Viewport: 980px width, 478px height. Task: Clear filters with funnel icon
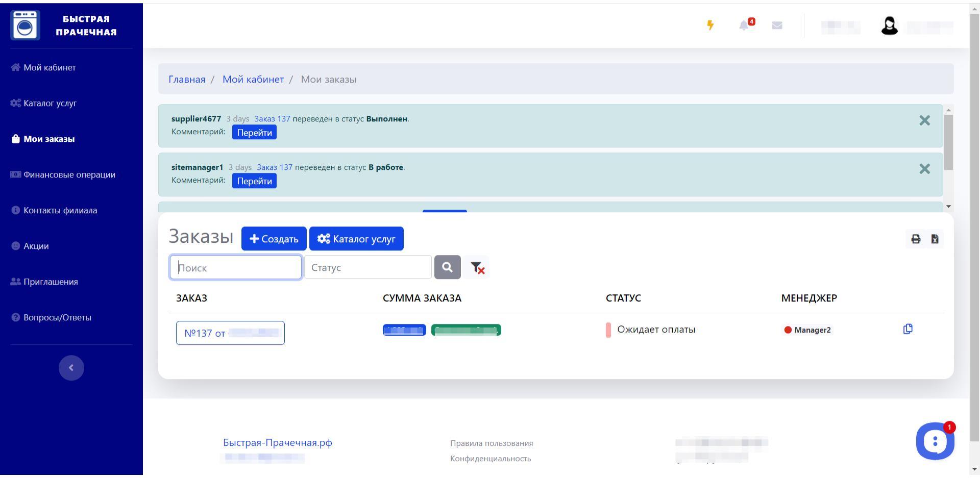click(477, 268)
